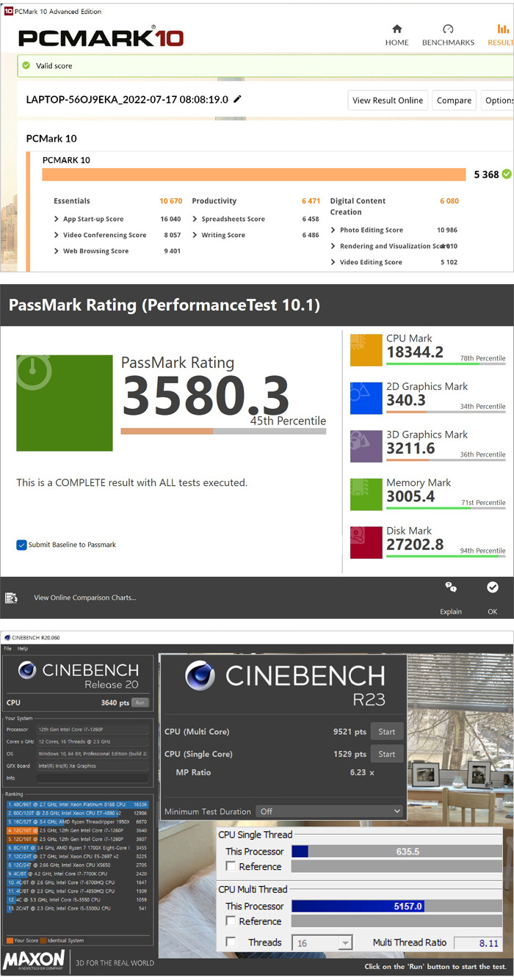
Task: Click the MAXON logo
Action: 34,960
